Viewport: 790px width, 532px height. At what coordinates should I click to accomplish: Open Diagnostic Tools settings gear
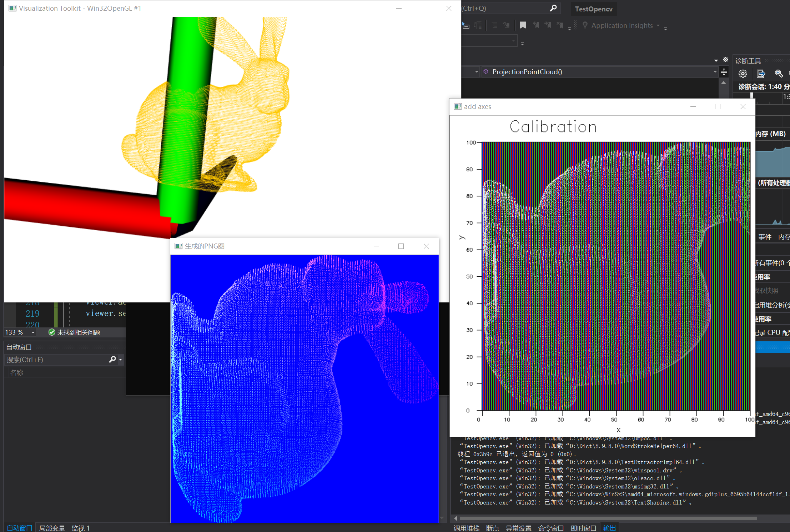[x=743, y=74]
